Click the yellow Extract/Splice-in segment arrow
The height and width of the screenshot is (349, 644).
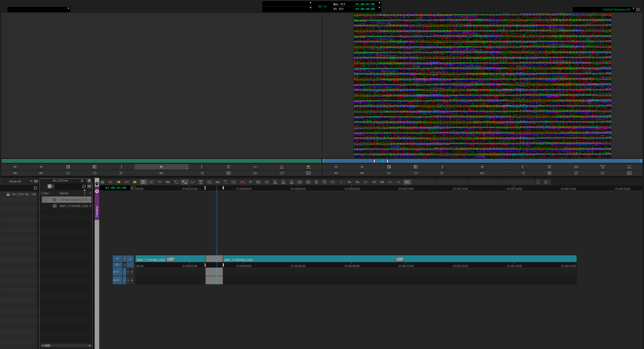118,182
